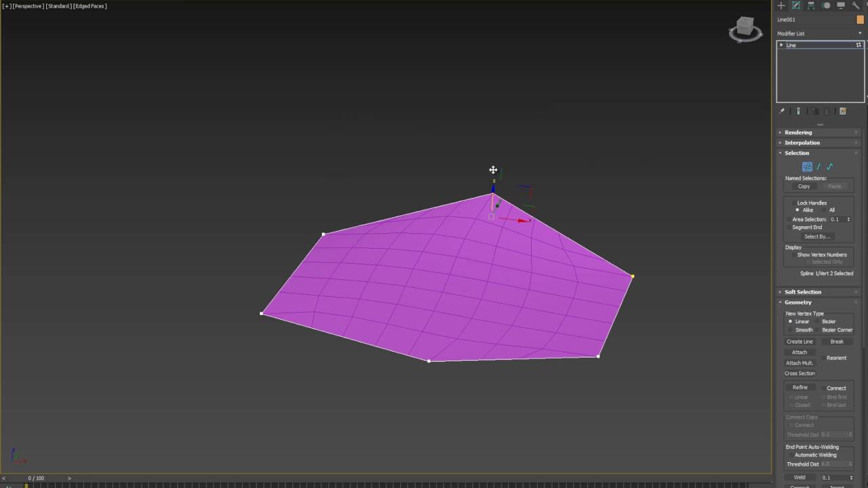The image size is (868, 488).
Task: Choose Smooth new vertex type
Action: 790,330
